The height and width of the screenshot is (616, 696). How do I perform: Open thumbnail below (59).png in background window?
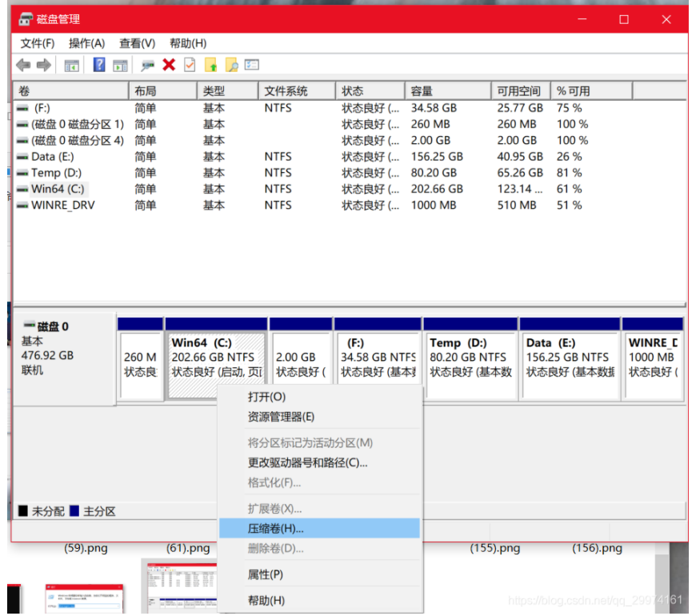click(84, 598)
